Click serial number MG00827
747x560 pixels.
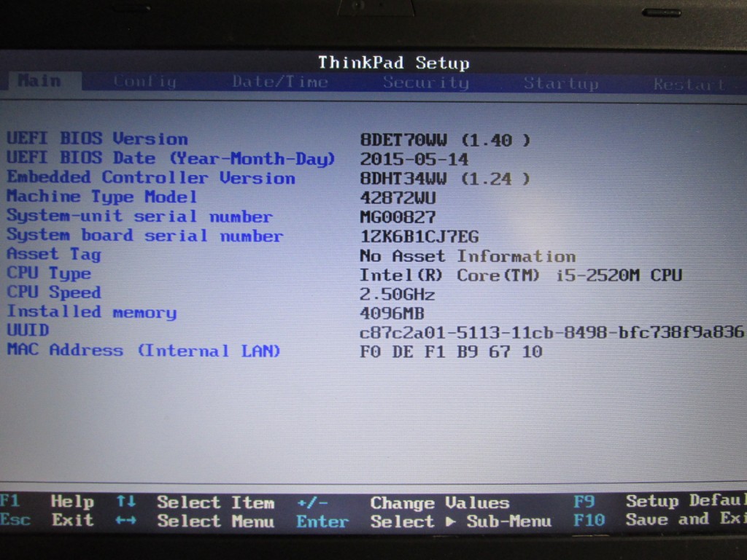pyautogui.click(x=398, y=217)
